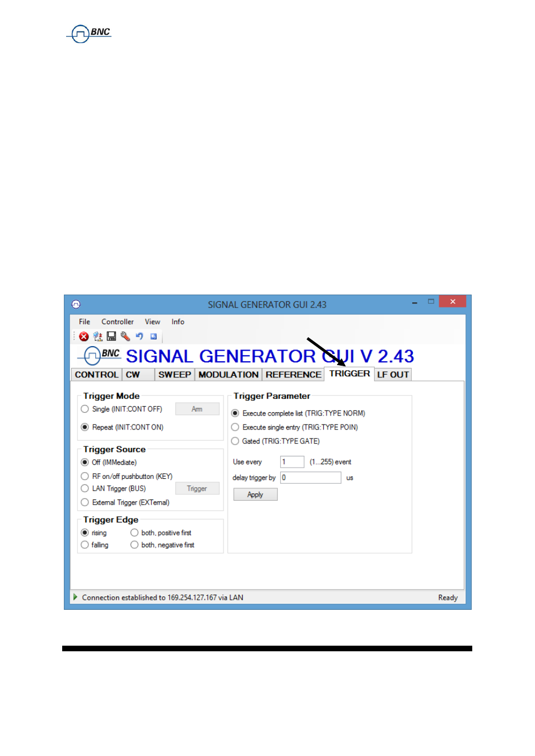This screenshot has height=756, width=535.
Task: Select Single (INIT:CONT OFF) trigger mode
Action: (x=122, y=409)
